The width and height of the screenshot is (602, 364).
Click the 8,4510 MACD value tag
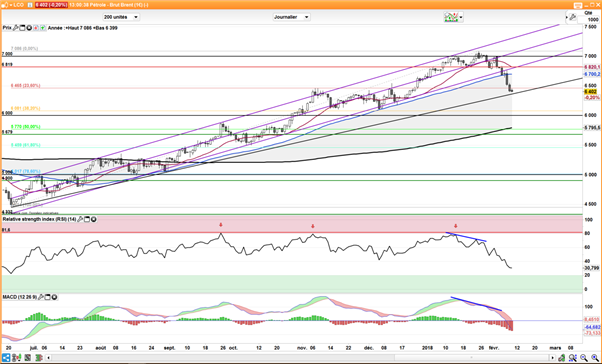point(592,319)
